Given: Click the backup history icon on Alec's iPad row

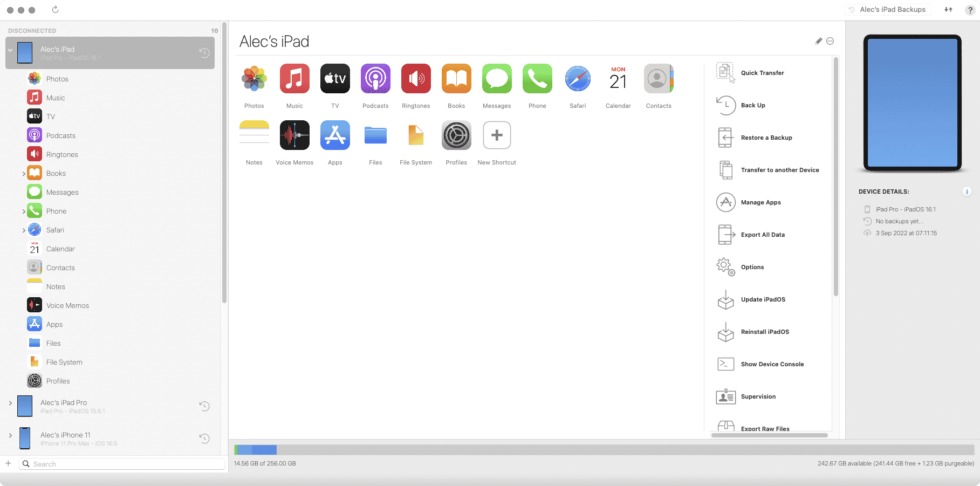Looking at the screenshot, I should pos(204,53).
